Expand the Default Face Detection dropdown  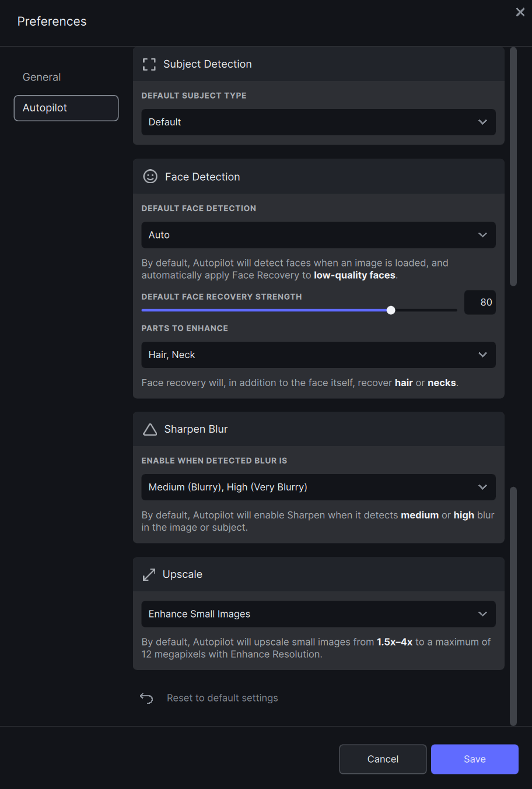tap(318, 235)
